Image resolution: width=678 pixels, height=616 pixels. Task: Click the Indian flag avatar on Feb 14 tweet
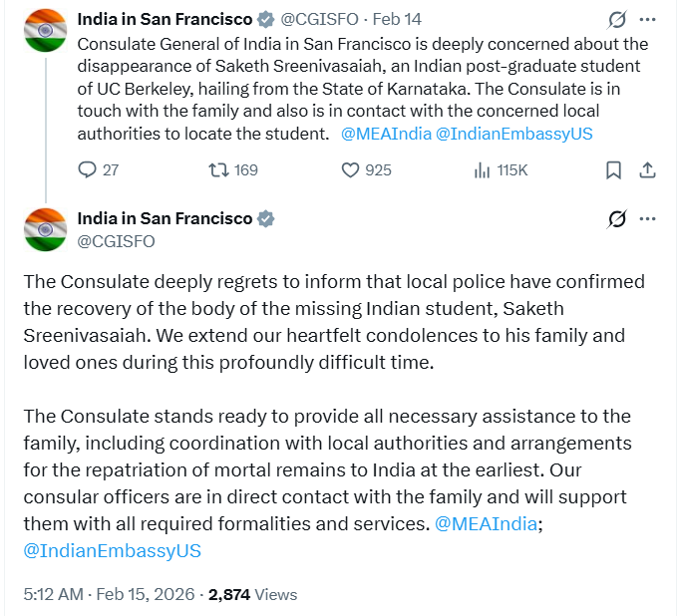pyautogui.click(x=44, y=32)
